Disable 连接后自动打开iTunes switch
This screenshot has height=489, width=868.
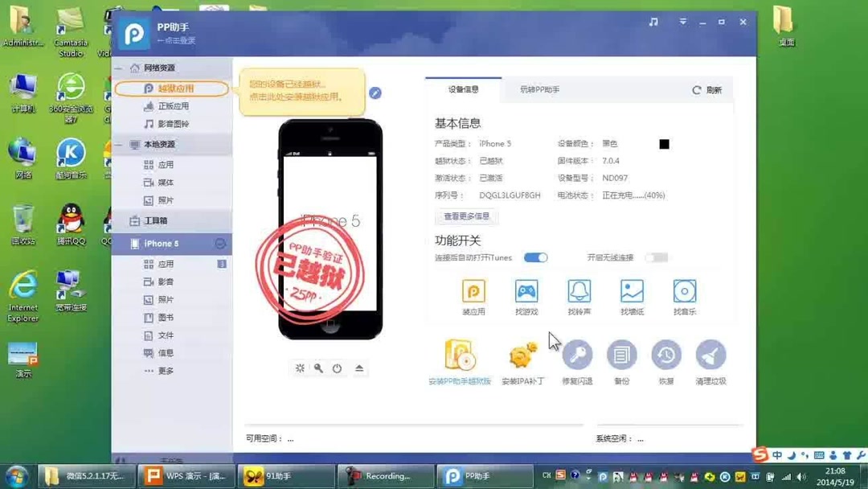tap(535, 257)
